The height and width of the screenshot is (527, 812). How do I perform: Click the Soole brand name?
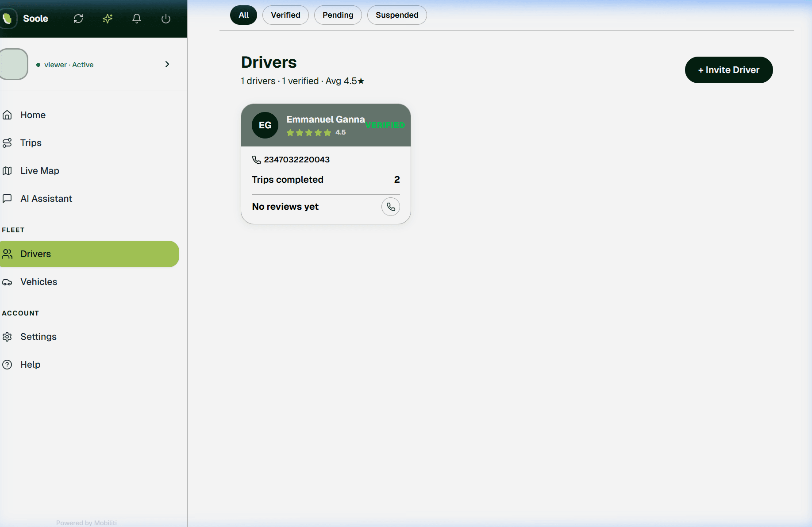(x=35, y=19)
